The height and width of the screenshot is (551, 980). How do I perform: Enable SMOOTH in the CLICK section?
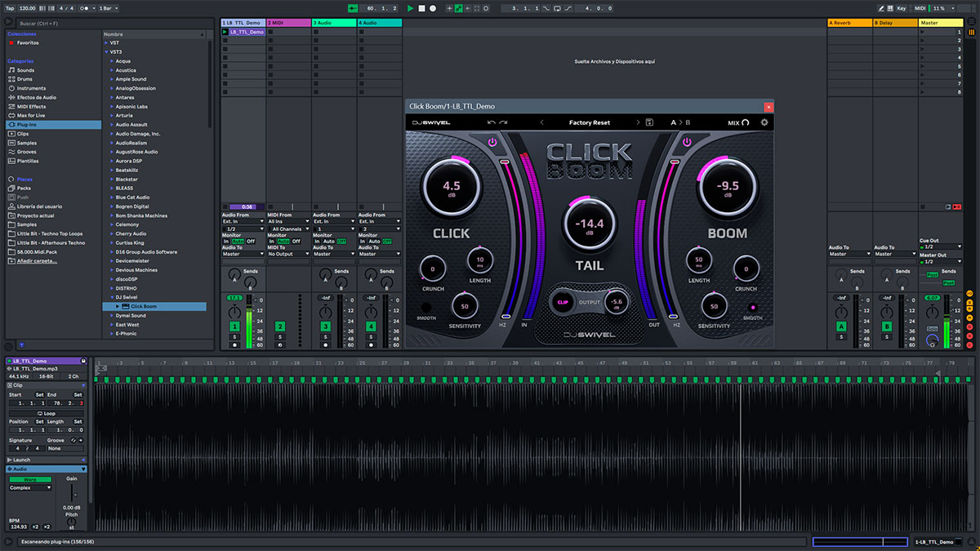point(425,307)
